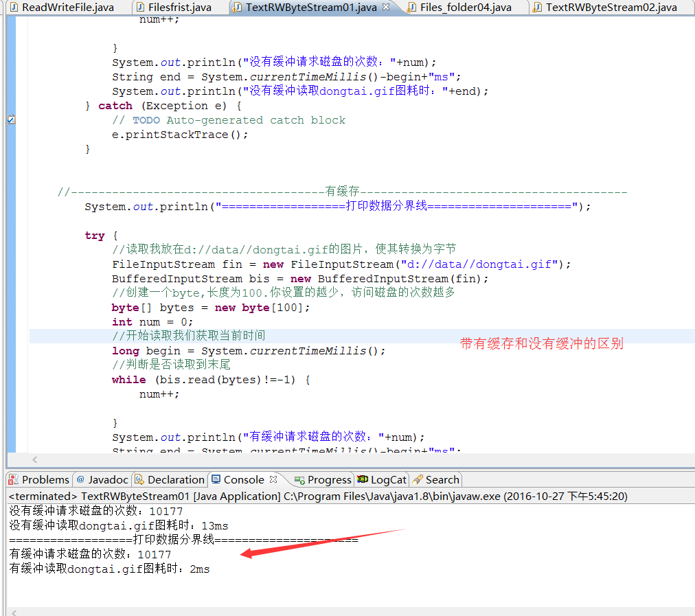
Task: Click the Javadoc @ icon
Action: [80, 479]
